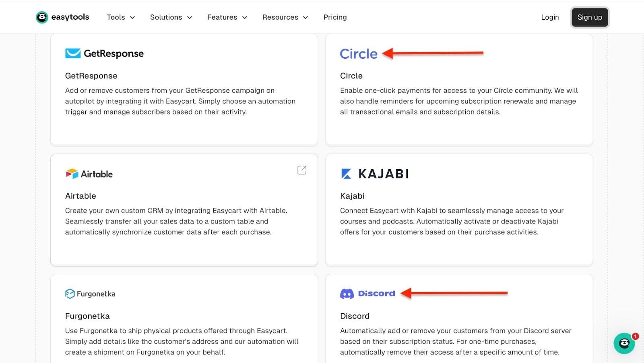This screenshot has width=644, height=363.
Task: Click the Sign up button
Action: coord(590,17)
